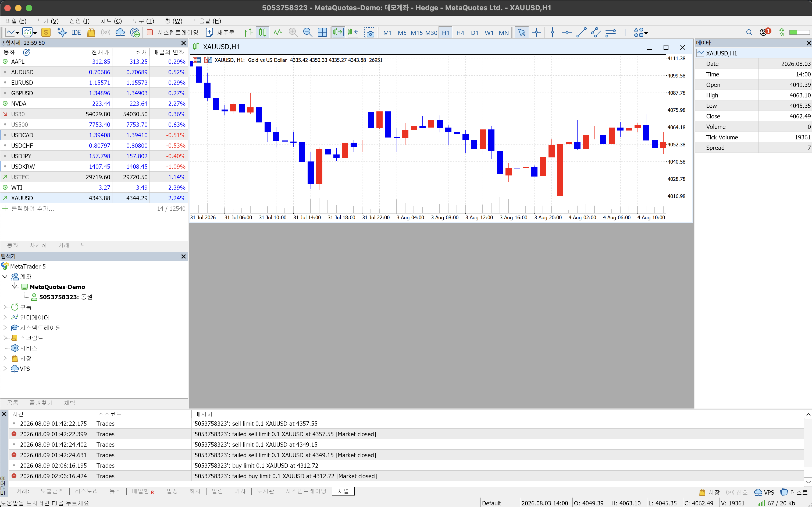Click the AI sparkle assistant icon
Screen dimensions: 812x507
(62, 33)
